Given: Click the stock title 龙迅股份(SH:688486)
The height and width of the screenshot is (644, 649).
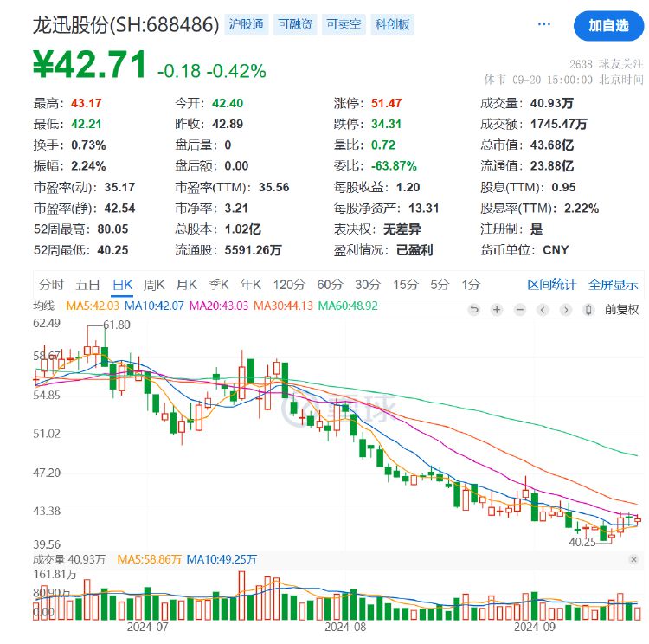Looking at the screenshot, I should [x=125, y=25].
